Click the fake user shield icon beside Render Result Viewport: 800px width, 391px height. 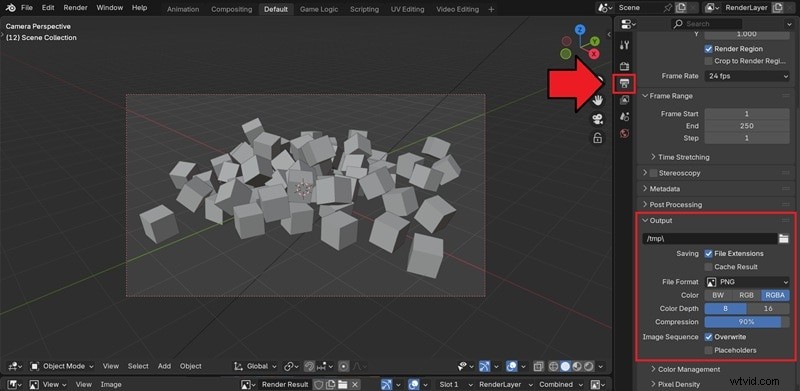click(x=318, y=384)
